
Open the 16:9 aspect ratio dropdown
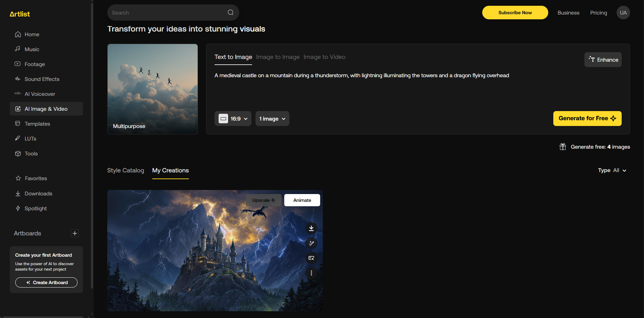(233, 119)
